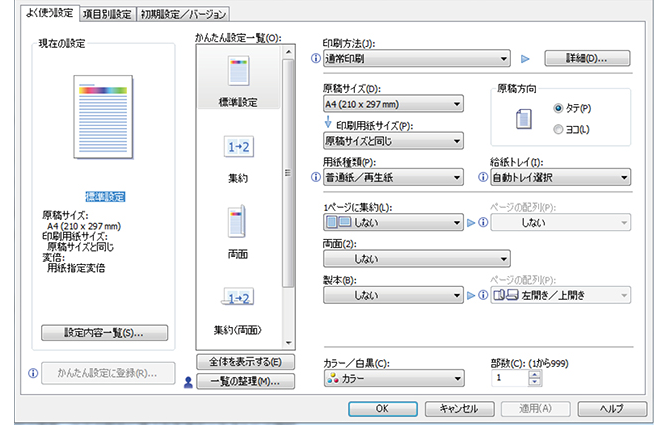The height and width of the screenshot is (425, 668).
Task: Click the ヘルプ button
Action: [x=612, y=409]
